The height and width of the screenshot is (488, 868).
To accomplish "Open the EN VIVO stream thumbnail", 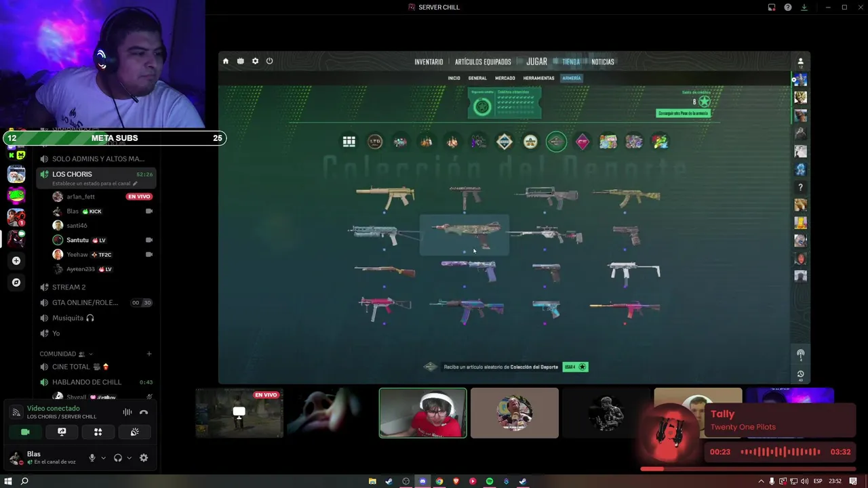I will (x=239, y=413).
